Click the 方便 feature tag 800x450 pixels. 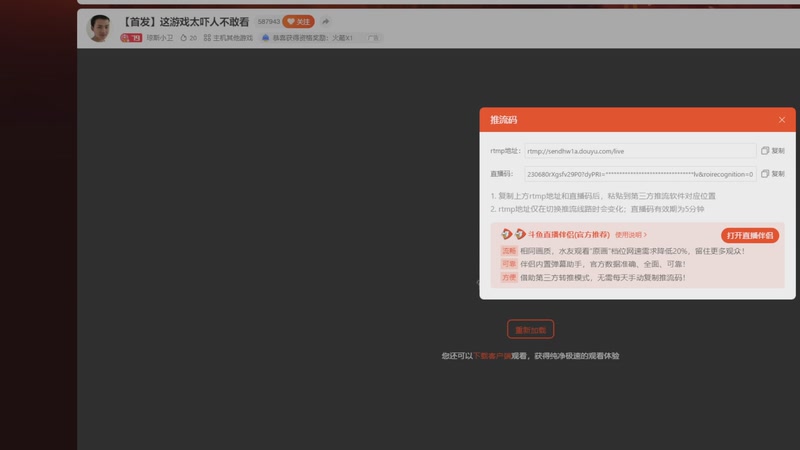point(509,278)
